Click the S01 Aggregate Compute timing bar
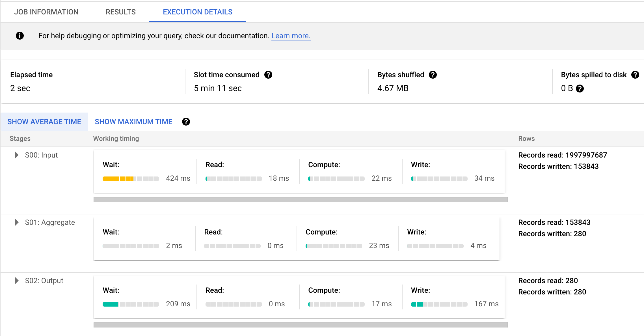The image size is (644, 336). (334, 246)
